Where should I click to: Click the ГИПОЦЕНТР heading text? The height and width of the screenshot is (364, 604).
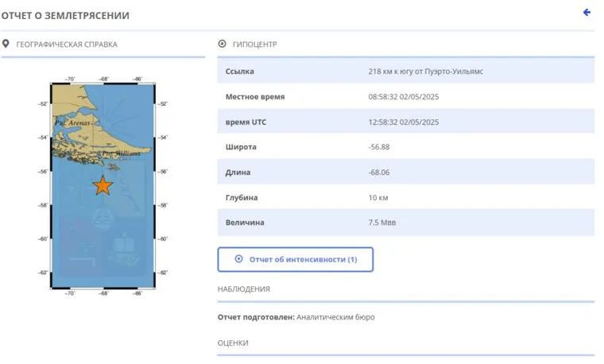point(255,45)
